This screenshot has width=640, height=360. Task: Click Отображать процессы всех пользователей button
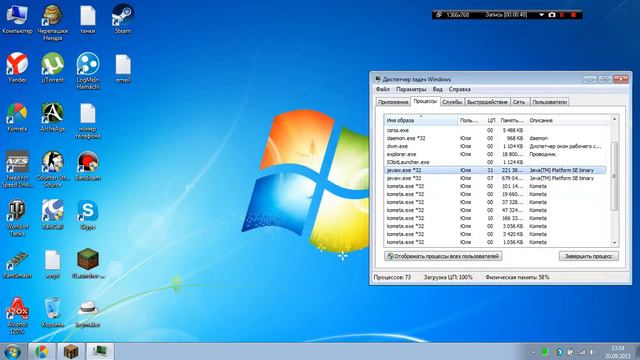(443, 256)
